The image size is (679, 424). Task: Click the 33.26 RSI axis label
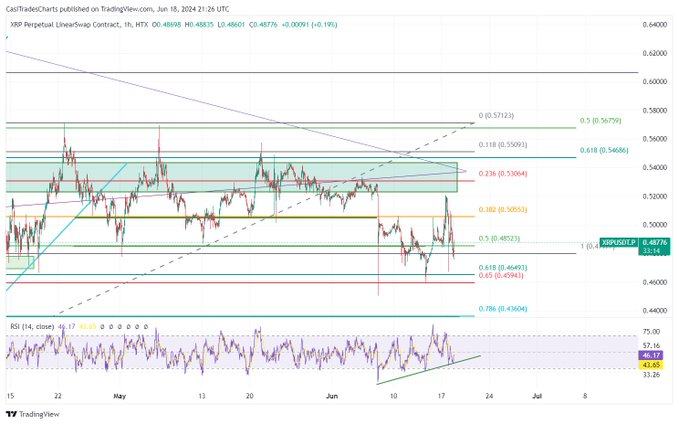pyautogui.click(x=651, y=375)
